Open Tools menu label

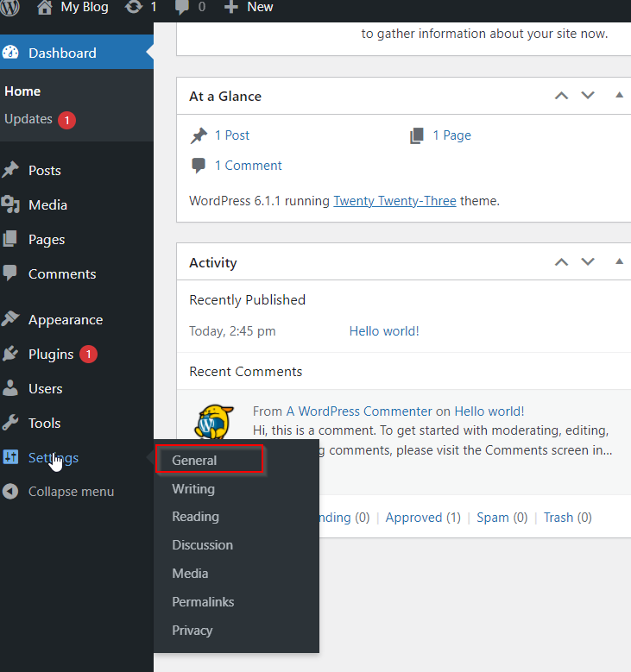44,423
